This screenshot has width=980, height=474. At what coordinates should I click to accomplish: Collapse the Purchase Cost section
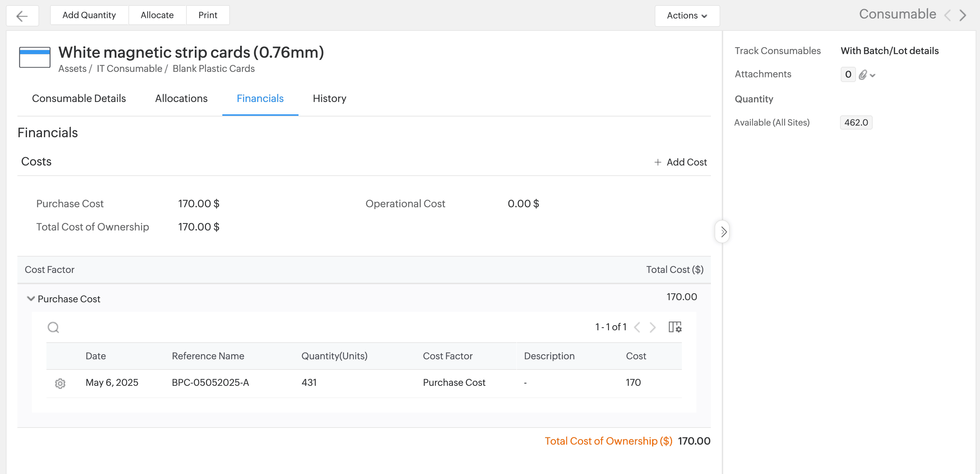(31, 298)
